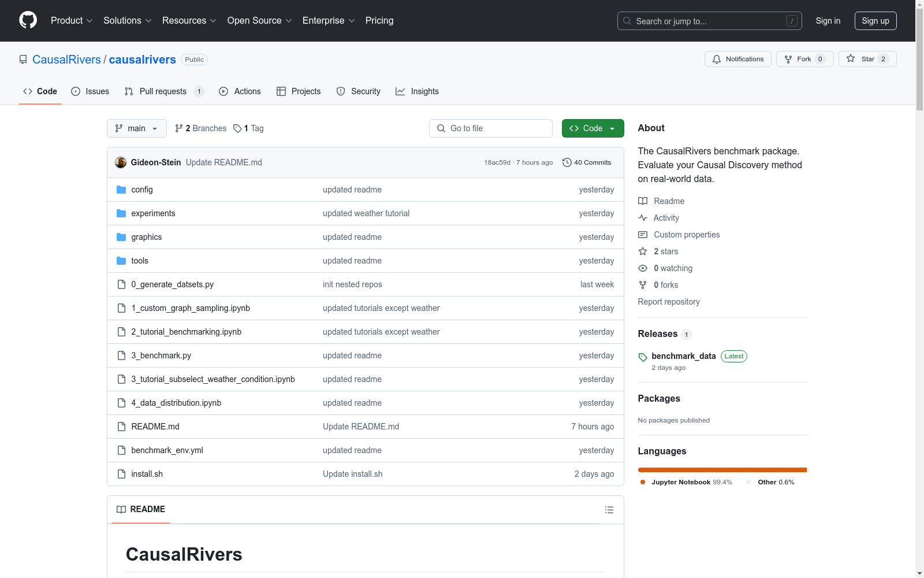
Task: Click the file icon beside 0_generate_datsets.py
Action: [x=121, y=284]
